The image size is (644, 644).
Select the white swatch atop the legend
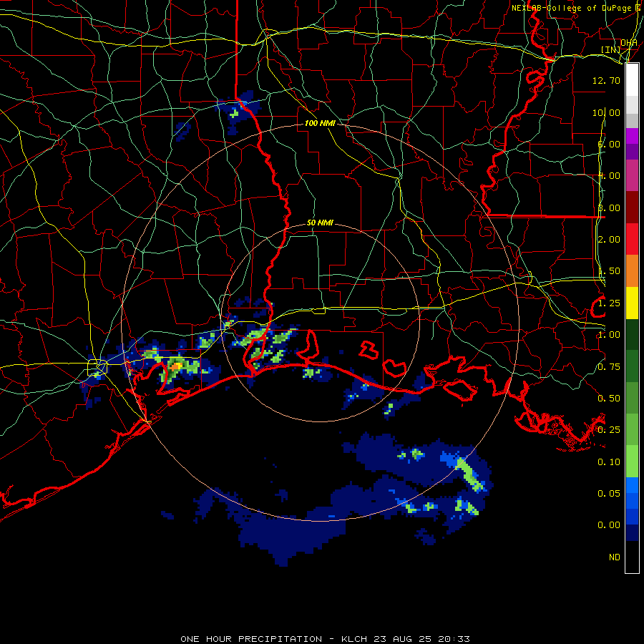tap(632, 79)
